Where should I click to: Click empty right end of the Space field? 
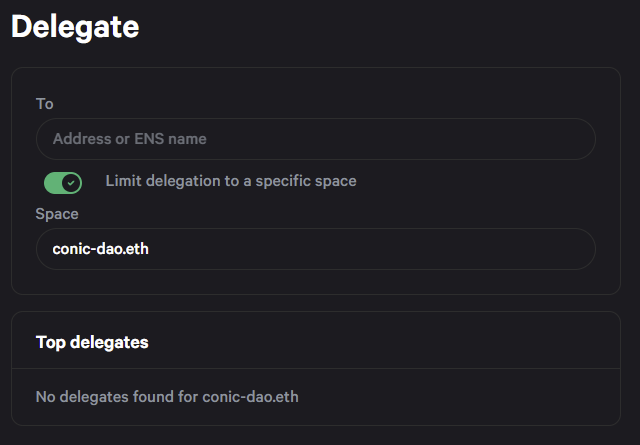pos(520,249)
